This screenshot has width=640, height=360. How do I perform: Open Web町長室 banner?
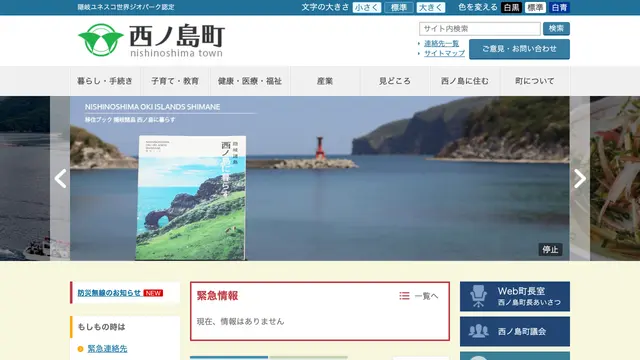515,296
